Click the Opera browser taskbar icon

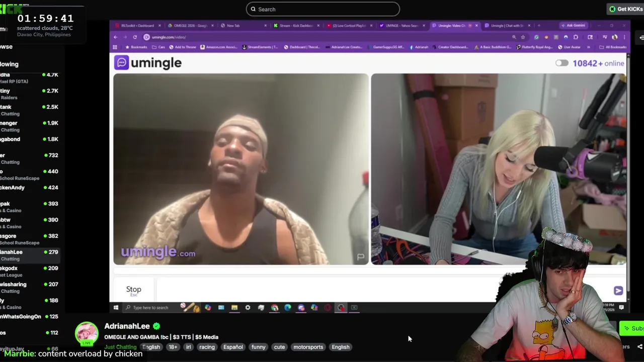[x=328, y=308]
